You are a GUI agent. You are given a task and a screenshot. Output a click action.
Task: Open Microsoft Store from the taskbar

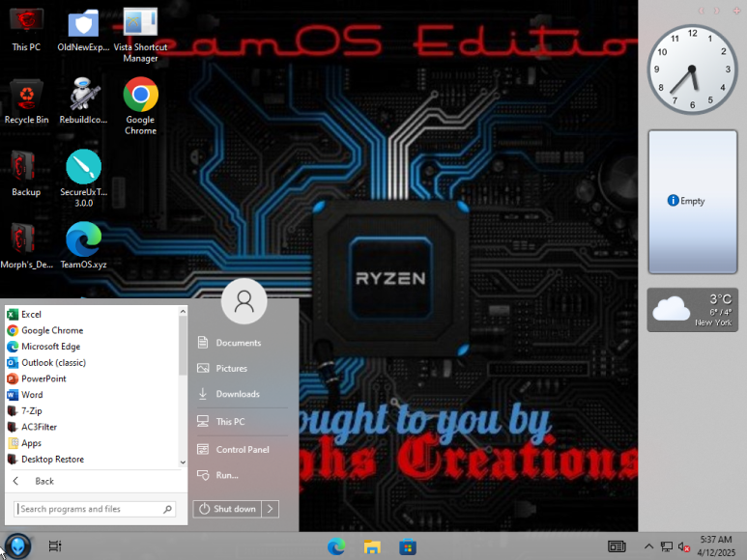(408, 546)
